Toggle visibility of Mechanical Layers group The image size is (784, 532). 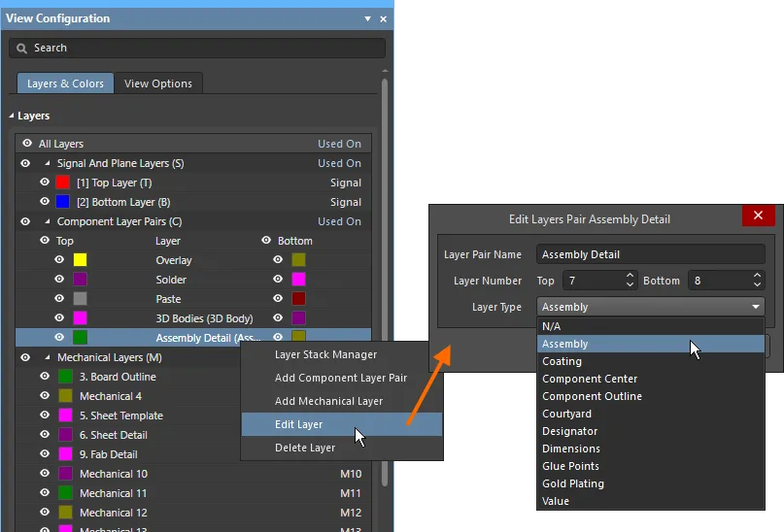[x=25, y=357]
